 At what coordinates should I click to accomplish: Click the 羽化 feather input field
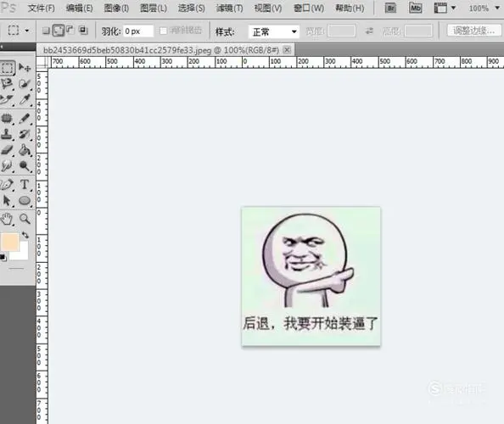click(138, 31)
